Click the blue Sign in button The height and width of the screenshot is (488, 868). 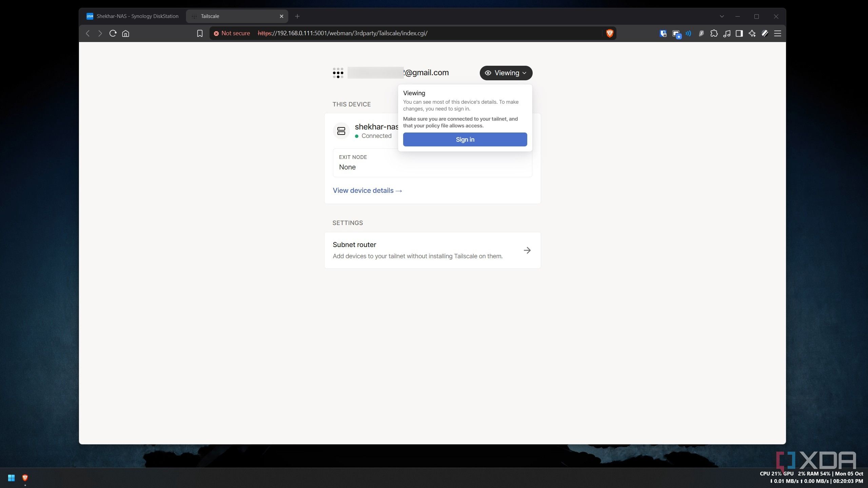point(465,140)
